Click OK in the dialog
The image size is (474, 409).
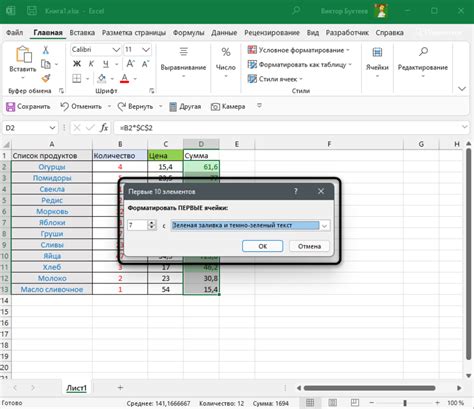tap(263, 246)
